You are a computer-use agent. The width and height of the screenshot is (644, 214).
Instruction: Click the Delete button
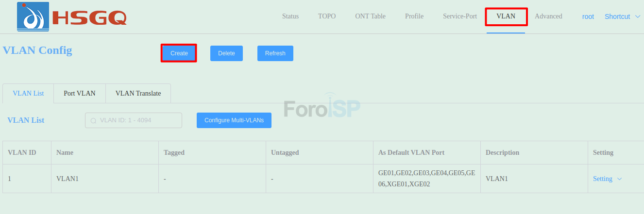coord(226,53)
